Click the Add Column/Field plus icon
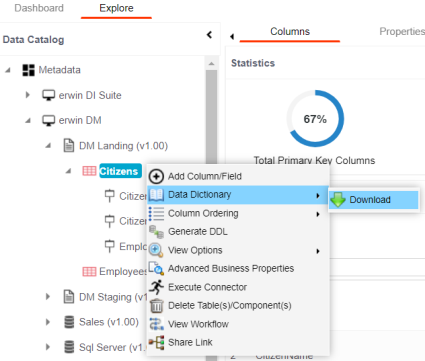The width and height of the screenshot is (425, 361). (x=156, y=176)
